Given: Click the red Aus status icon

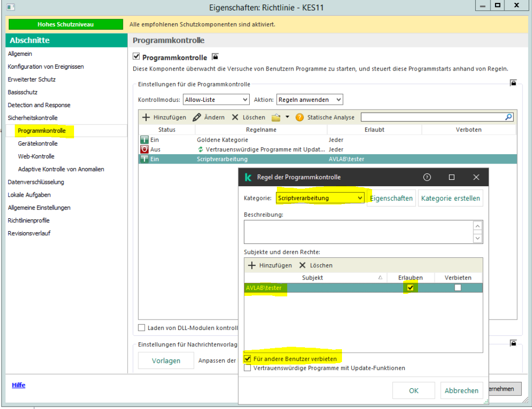Looking at the screenshot, I should coord(145,149).
